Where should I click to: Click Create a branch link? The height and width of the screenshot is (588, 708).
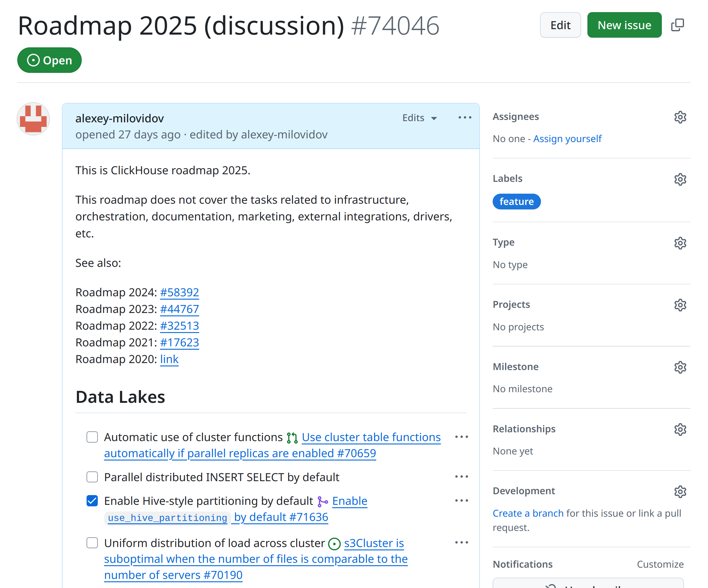point(528,513)
